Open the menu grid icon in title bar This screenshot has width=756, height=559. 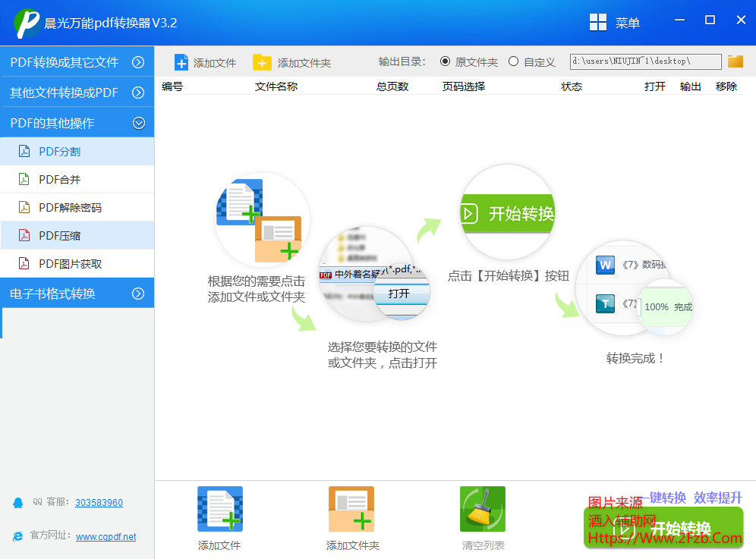[598, 22]
